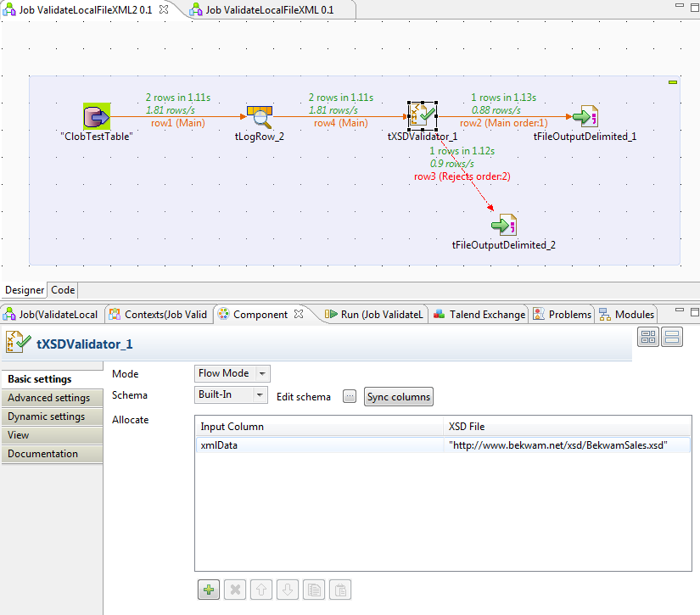Open the edit schema ellipsis dialog
The image size is (700, 615).
(x=349, y=395)
